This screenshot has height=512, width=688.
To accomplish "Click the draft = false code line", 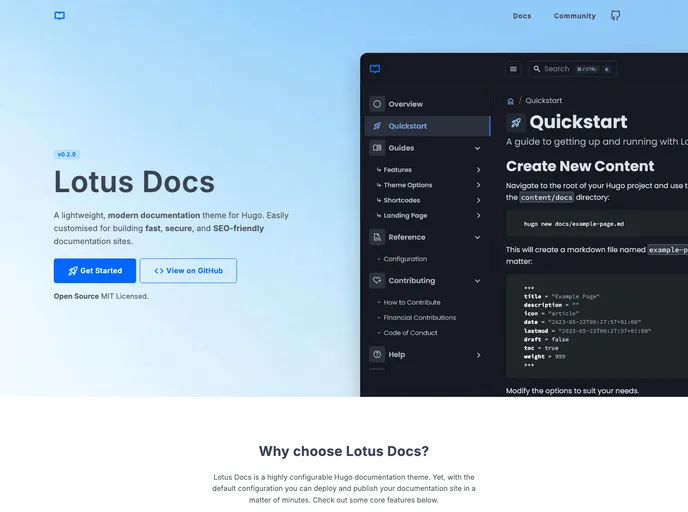I will point(546,340).
